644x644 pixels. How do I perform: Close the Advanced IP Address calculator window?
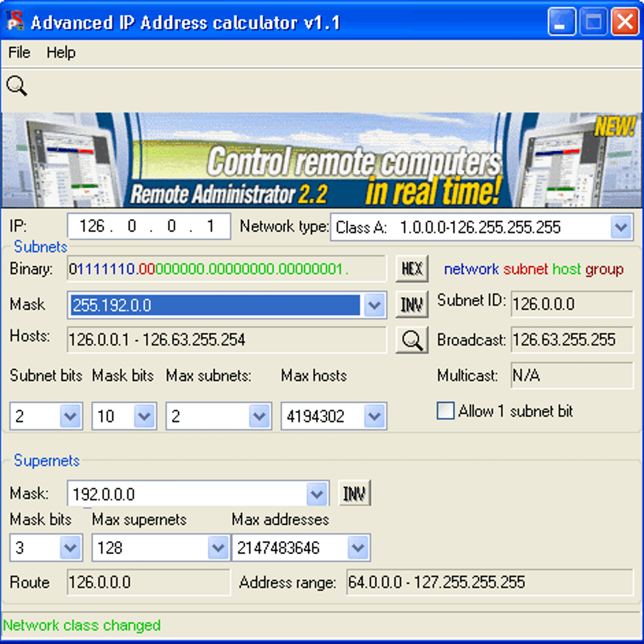click(625, 22)
